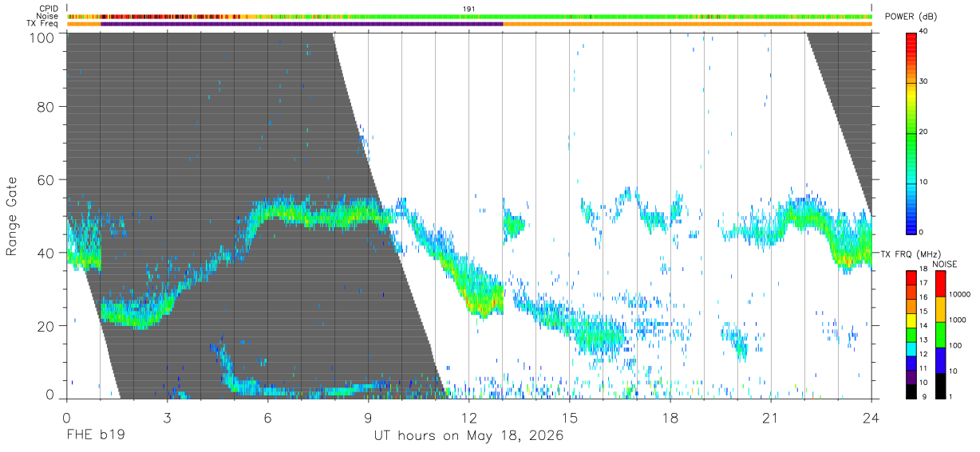Click the 3 hour tick label

(x=167, y=417)
